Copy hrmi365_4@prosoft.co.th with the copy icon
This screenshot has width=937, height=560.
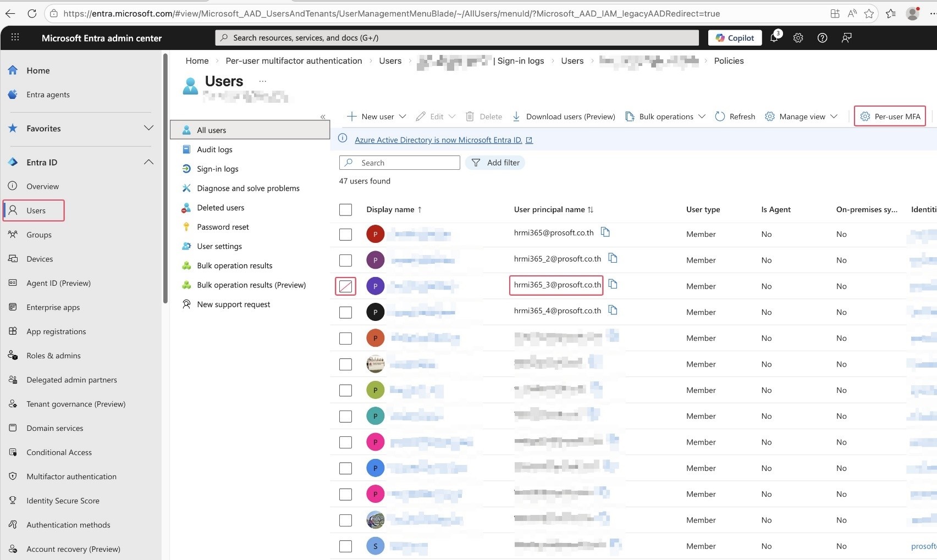[x=613, y=311]
